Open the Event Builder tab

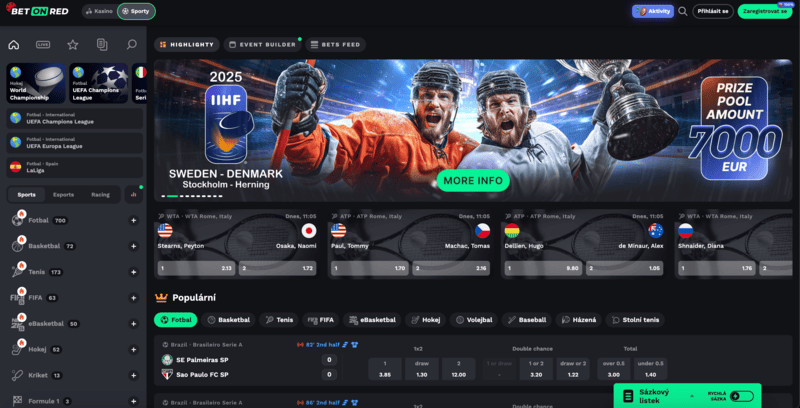click(x=263, y=45)
